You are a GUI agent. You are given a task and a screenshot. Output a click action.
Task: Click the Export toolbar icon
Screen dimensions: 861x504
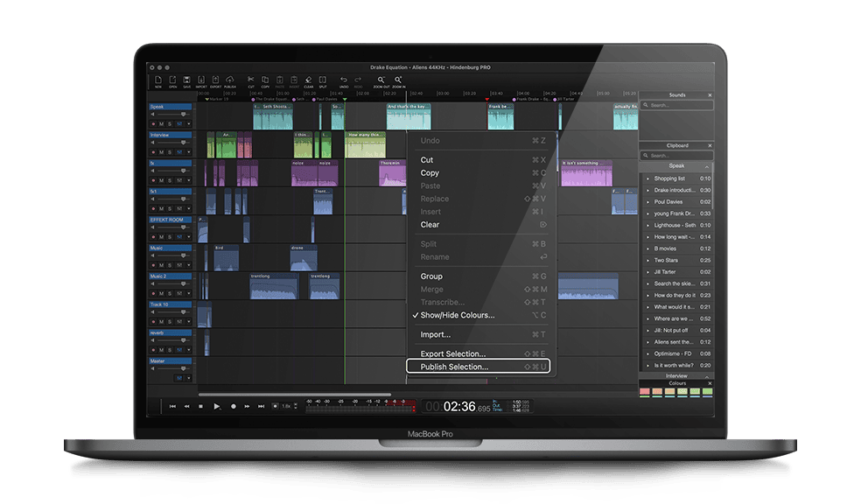click(x=215, y=80)
